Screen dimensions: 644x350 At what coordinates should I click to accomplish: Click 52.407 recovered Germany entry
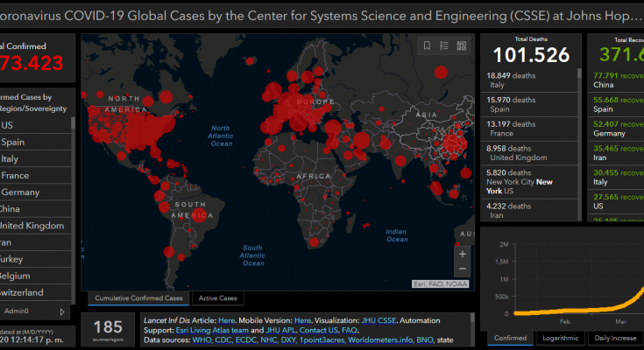[x=616, y=129]
